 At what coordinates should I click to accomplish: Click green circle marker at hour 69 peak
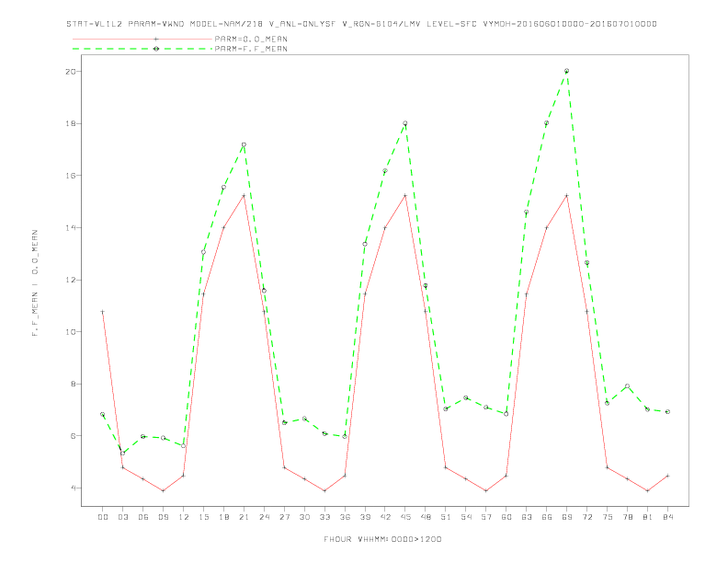click(567, 71)
